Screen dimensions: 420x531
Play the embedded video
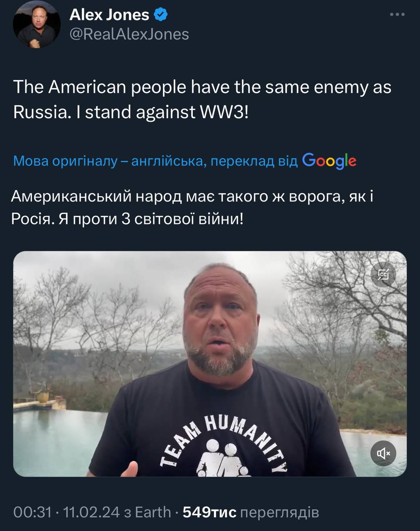(x=210, y=364)
